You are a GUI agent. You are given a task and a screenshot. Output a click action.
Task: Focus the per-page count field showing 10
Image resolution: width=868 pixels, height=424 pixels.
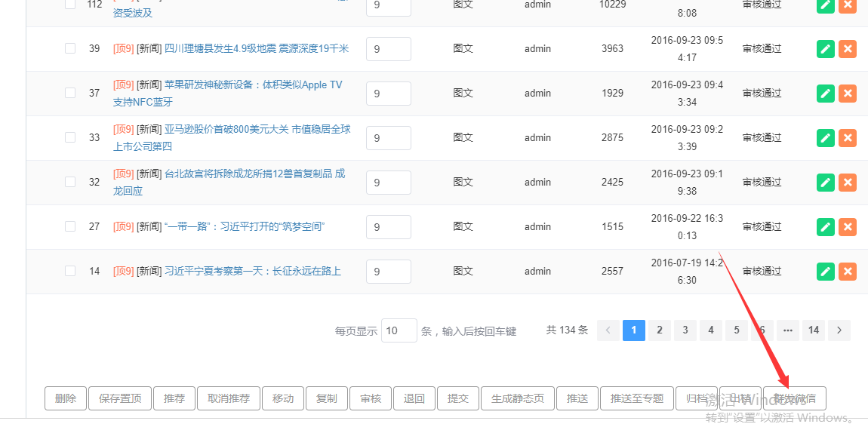click(x=399, y=330)
